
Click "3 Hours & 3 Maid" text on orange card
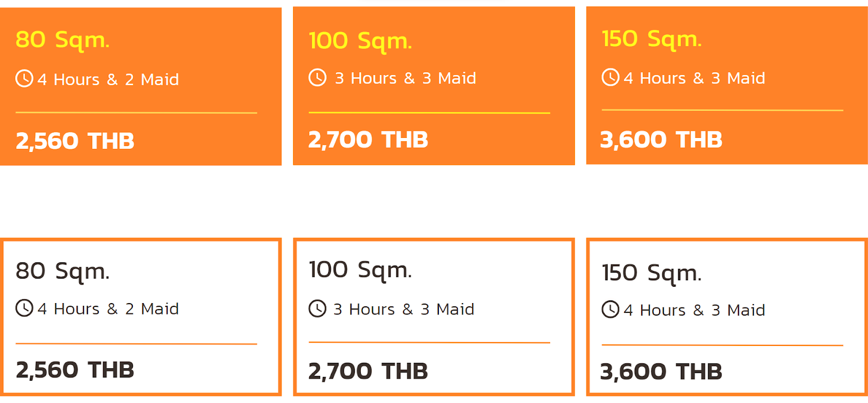(405, 78)
